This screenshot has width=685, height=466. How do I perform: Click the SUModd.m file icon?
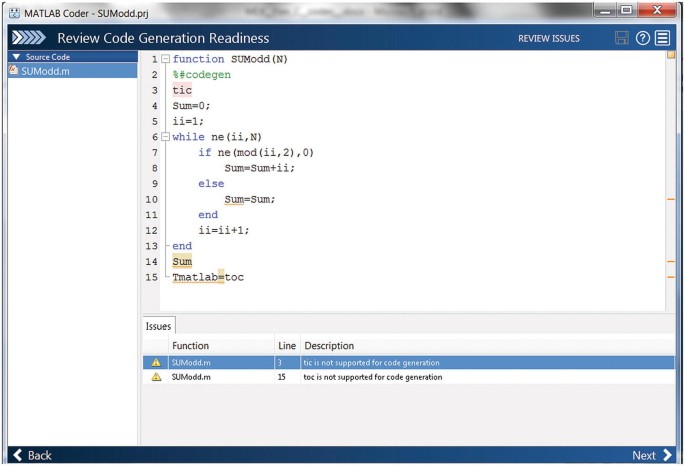pyautogui.click(x=13, y=70)
